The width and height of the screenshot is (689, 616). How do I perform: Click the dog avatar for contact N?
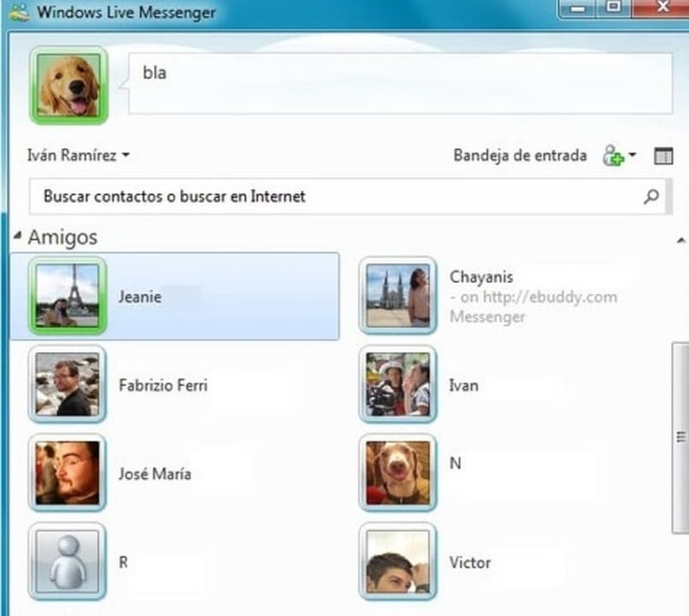pos(398,473)
